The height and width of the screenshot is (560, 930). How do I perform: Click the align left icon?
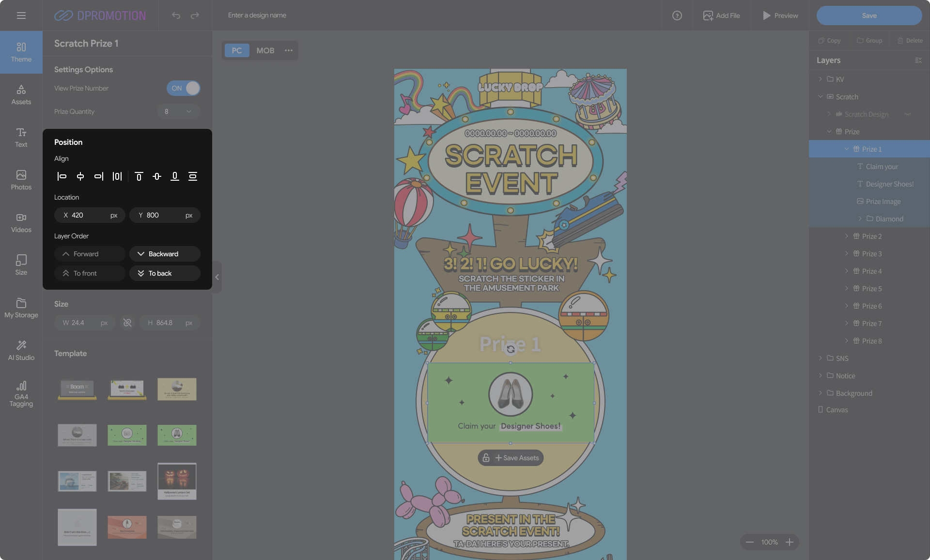[x=62, y=176]
